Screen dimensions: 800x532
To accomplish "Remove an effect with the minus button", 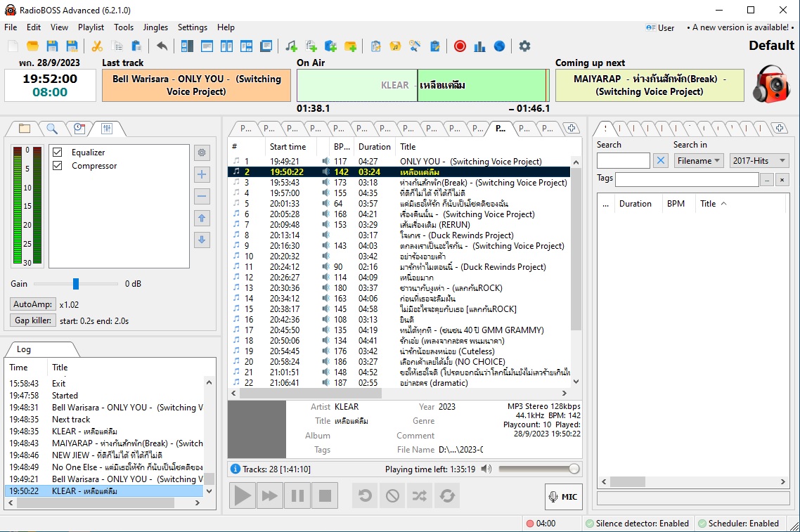I will pos(202,196).
